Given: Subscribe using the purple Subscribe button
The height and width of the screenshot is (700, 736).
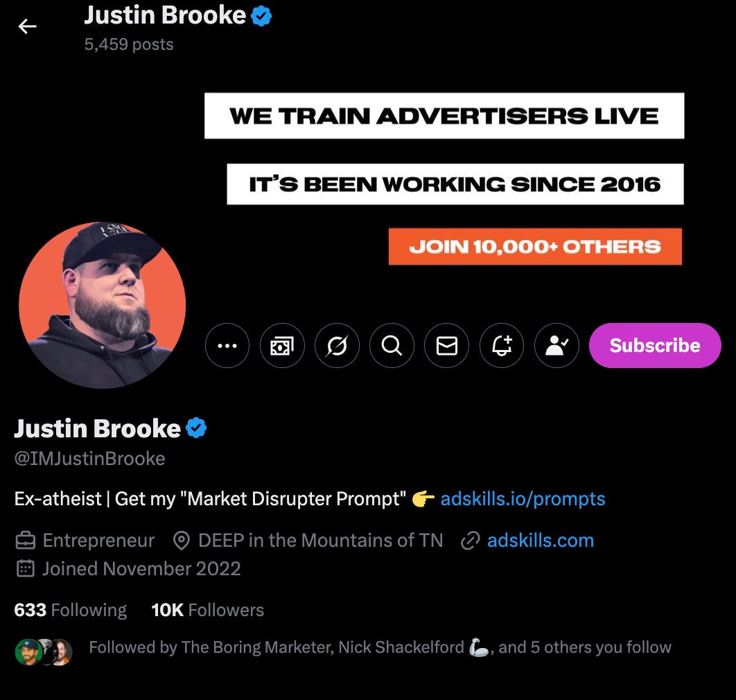Looking at the screenshot, I should pyautogui.click(x=655, y=346).
